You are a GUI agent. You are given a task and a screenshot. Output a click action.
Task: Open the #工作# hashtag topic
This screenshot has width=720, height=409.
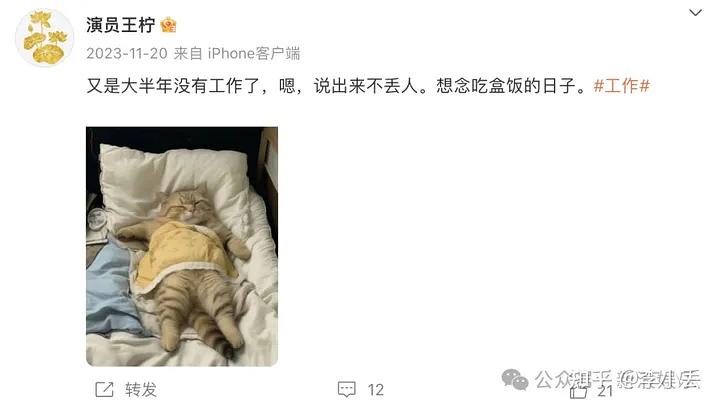622,86
